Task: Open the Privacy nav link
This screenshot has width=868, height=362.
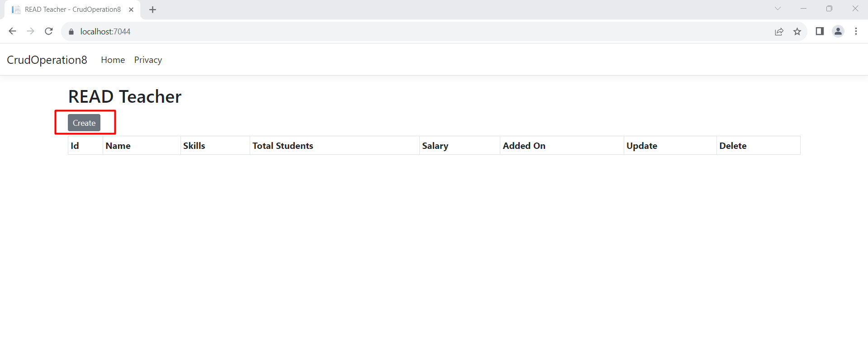Action: [148, 60]
